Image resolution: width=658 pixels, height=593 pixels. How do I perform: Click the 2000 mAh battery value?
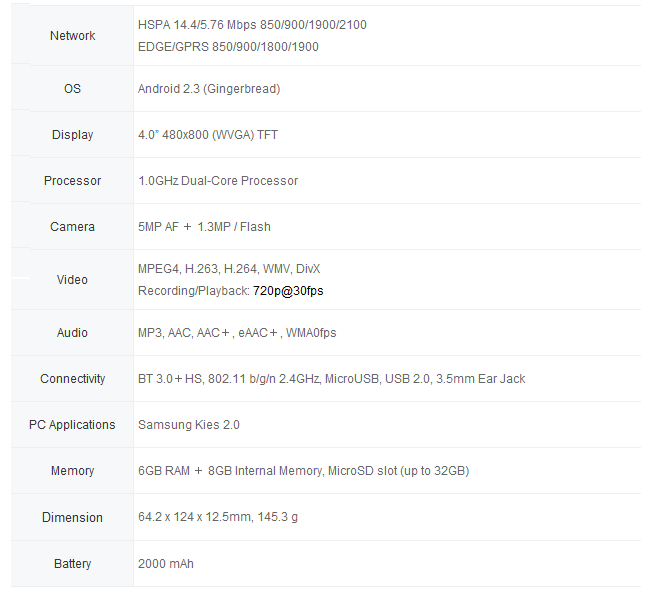(x=166, y=564)
